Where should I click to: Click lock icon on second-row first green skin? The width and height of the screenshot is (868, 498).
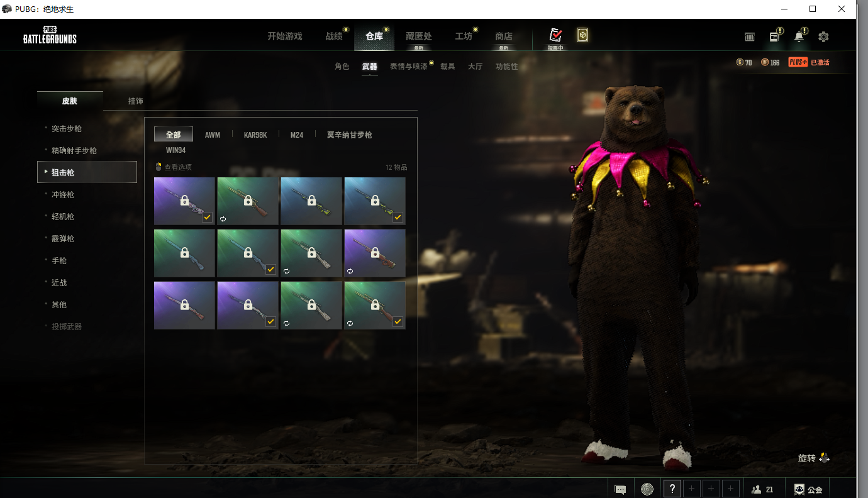click(x=184, y=253)
